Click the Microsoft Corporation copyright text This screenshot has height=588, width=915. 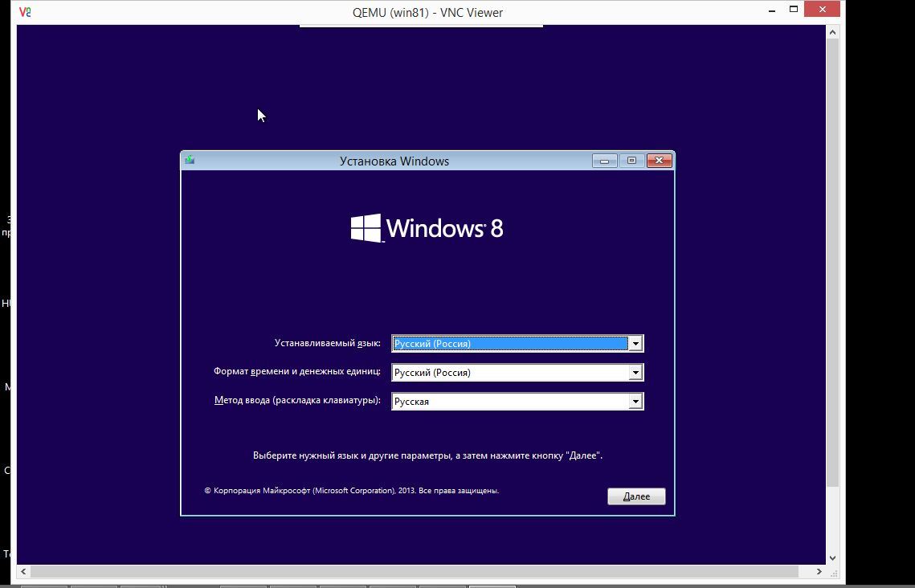[x=351, y=491]
